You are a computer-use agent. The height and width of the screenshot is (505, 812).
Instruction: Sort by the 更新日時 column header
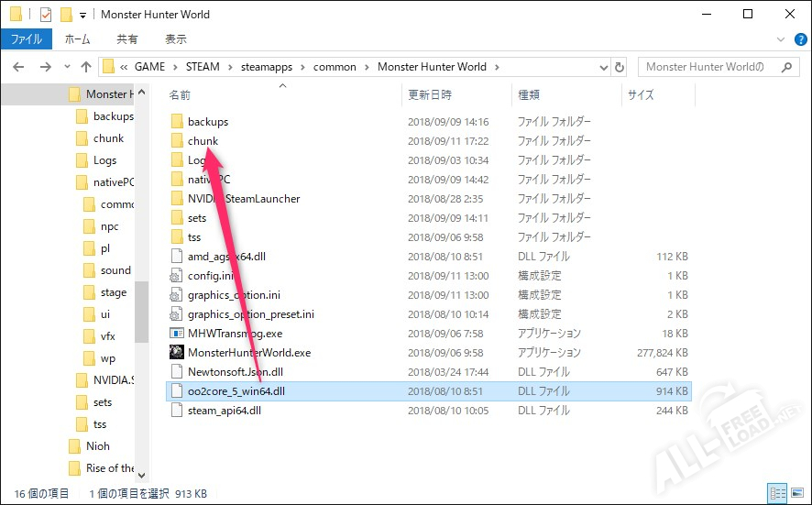(430, 94)
